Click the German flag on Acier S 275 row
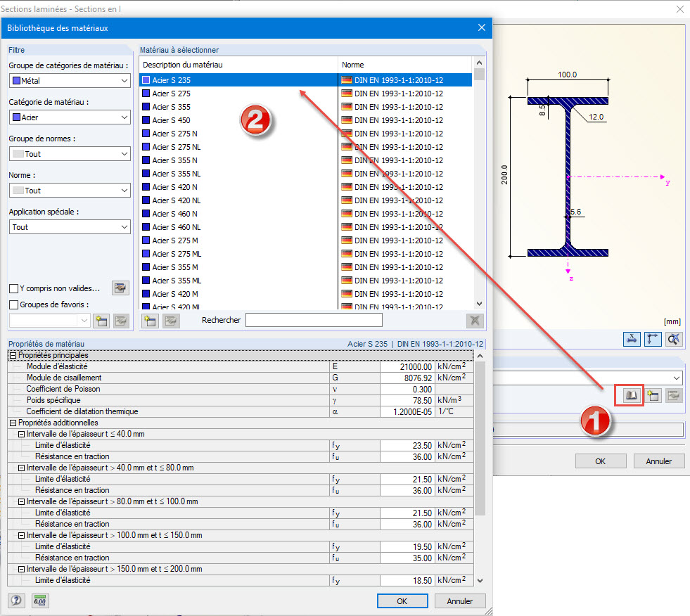Screen dimensions: 690x616 click(347, 94)
